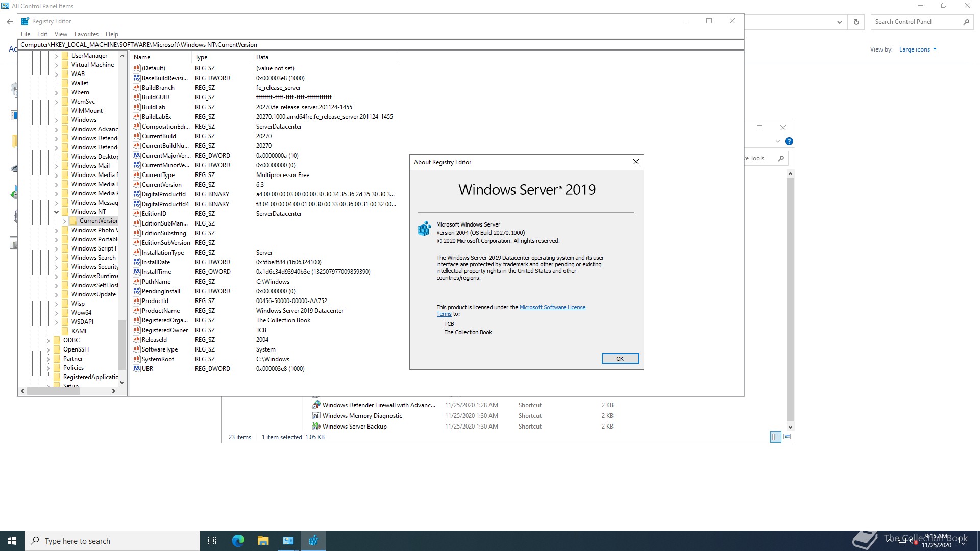Click the InstallTime QWORD value icon
980x551 pixels.
click(x=137, y=272)
